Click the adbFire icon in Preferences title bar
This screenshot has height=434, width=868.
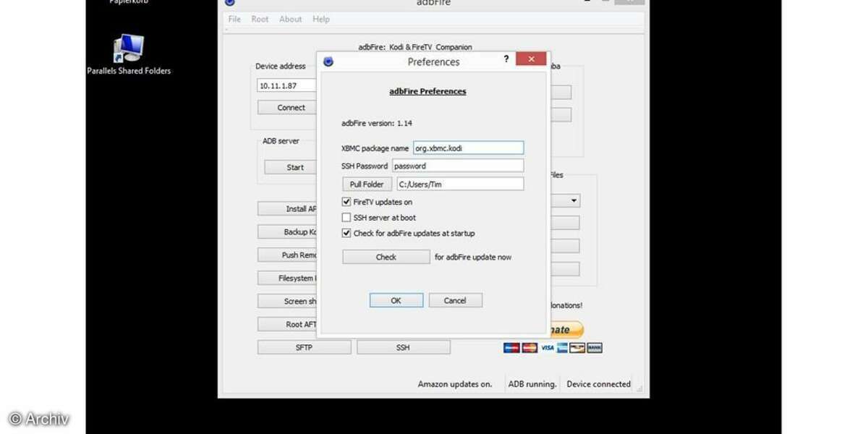pos(328,61)
